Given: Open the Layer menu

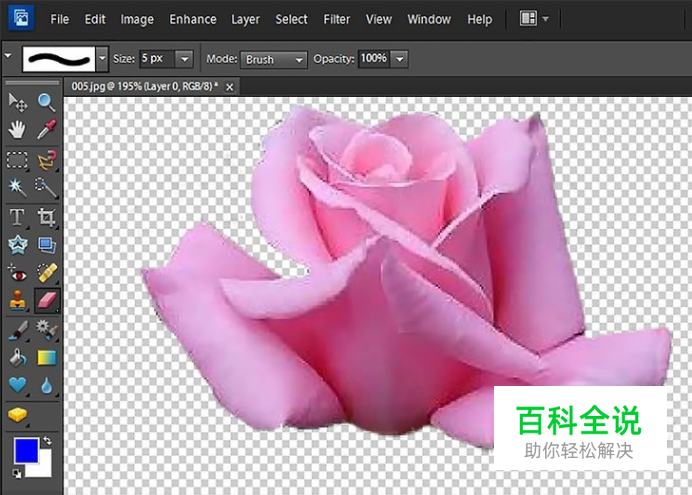Looking at the screenshot, I should (x=245, y=19).
